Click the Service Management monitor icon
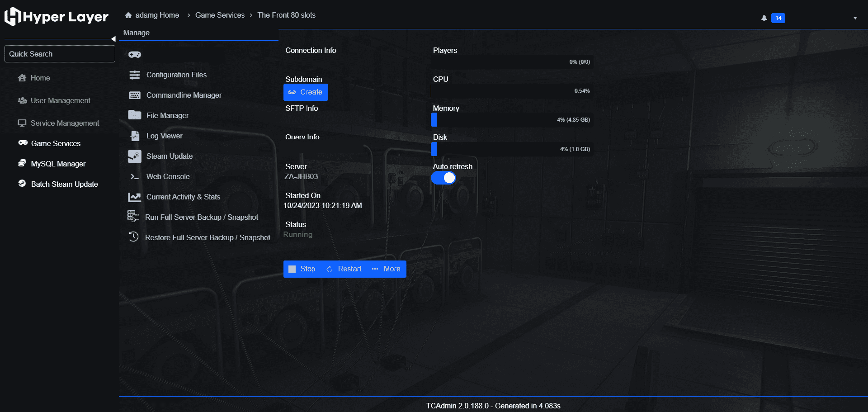 (22, 123)
